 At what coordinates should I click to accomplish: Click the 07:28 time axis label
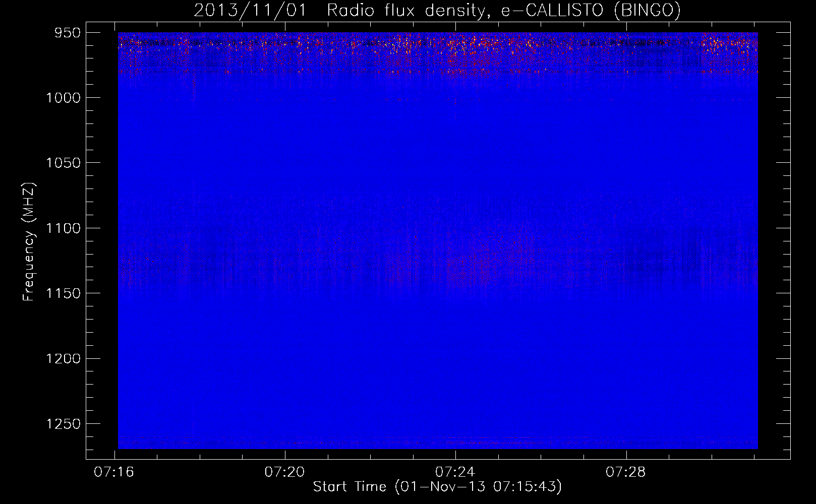(626, 472)
